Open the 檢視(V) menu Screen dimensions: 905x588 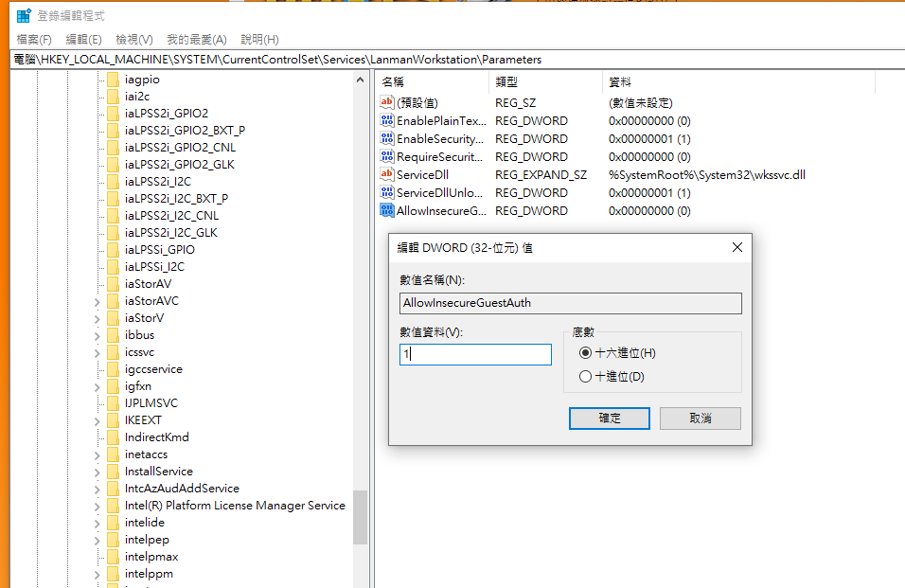click(132, 39)
